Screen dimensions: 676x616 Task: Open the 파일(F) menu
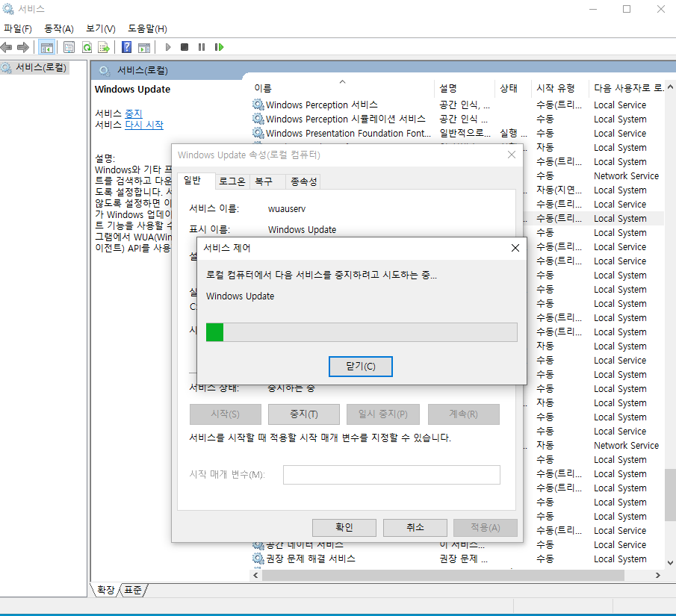[18, 29]
